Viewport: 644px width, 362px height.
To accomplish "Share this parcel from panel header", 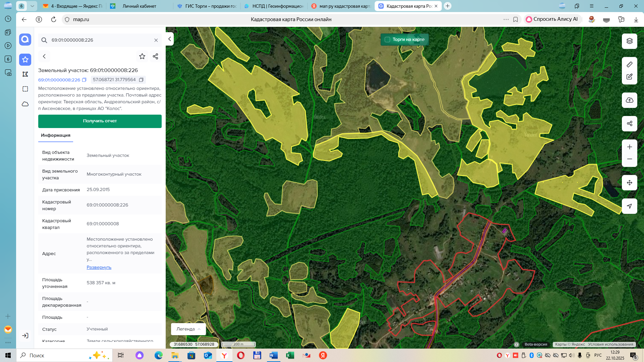I will click(155, 56).
